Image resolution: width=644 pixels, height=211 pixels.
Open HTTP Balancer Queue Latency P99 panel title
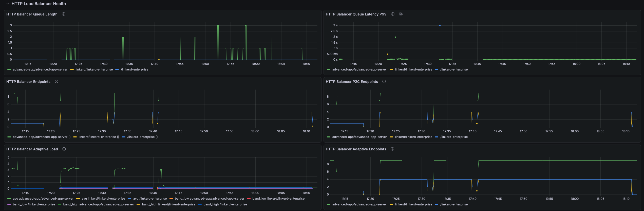pos(356,14)
